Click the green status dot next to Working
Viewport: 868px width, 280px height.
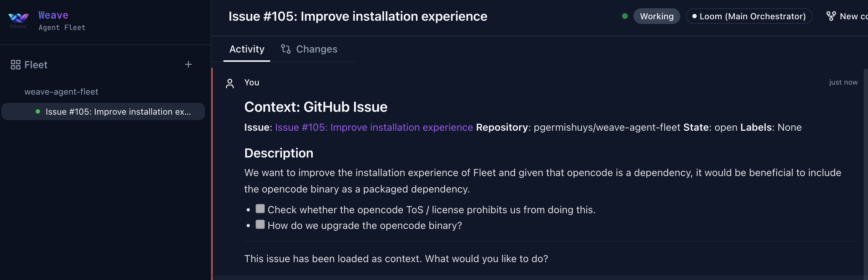click(x=625, y=16)
